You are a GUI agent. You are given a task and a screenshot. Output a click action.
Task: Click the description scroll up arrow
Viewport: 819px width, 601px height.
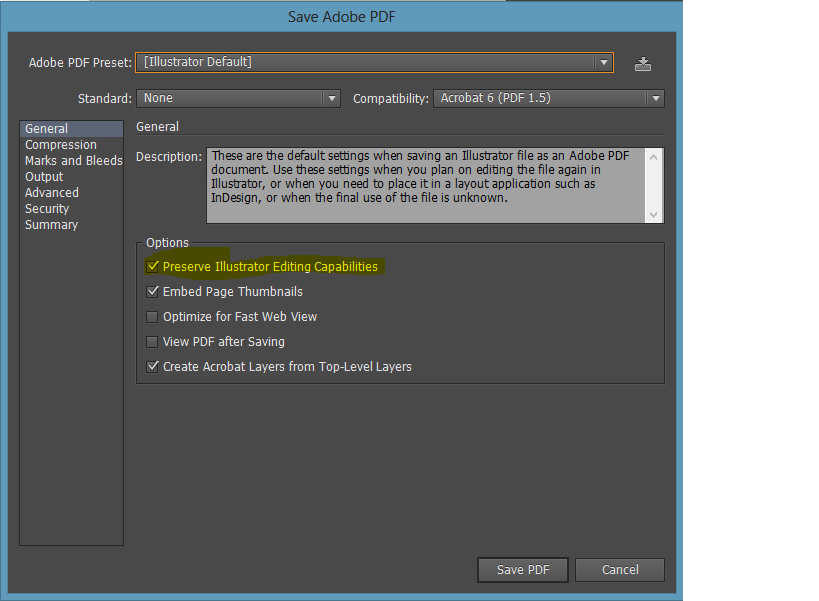[x=653, y=157]
